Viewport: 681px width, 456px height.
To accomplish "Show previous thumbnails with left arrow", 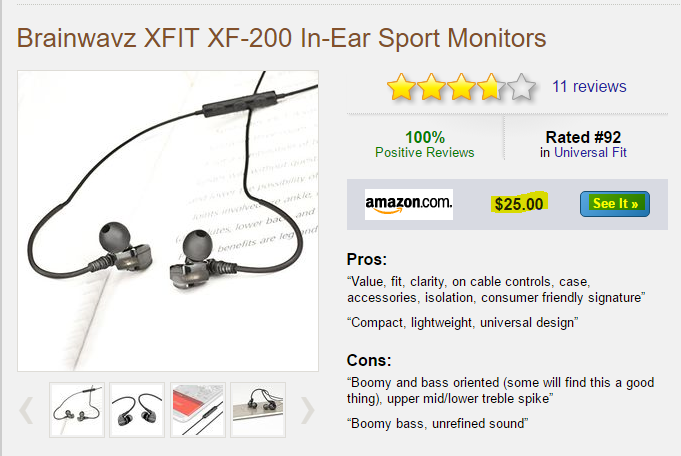I will point(26,410).
